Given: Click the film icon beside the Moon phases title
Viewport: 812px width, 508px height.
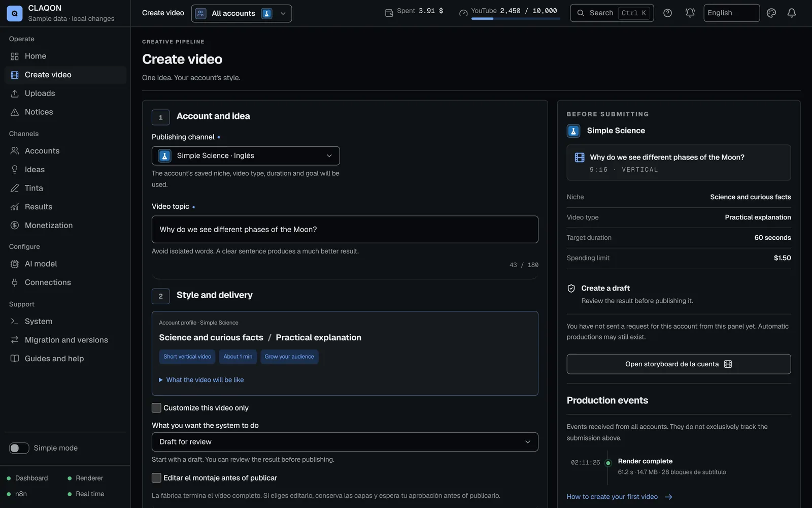Looking at the screenshot, I should tap(580, 157).
